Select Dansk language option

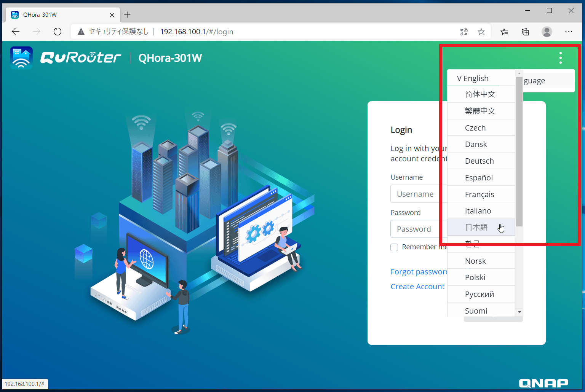[x=481, y=144]
